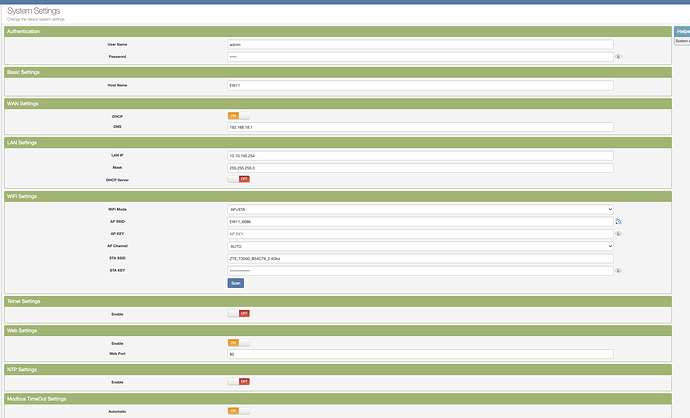690x418 pixels.
Task: Focus the AP SSID field
Action: pos(420,222)
